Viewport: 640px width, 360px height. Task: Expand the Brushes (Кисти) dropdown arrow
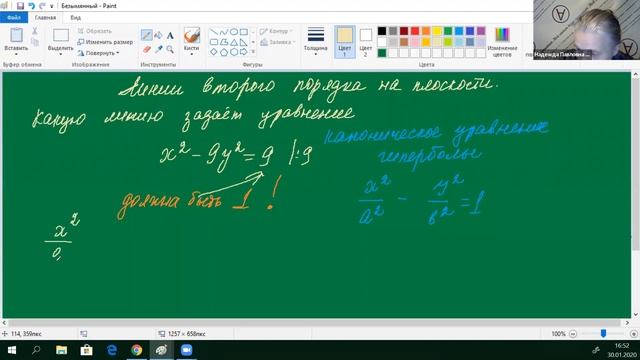(x=191, y=54)
